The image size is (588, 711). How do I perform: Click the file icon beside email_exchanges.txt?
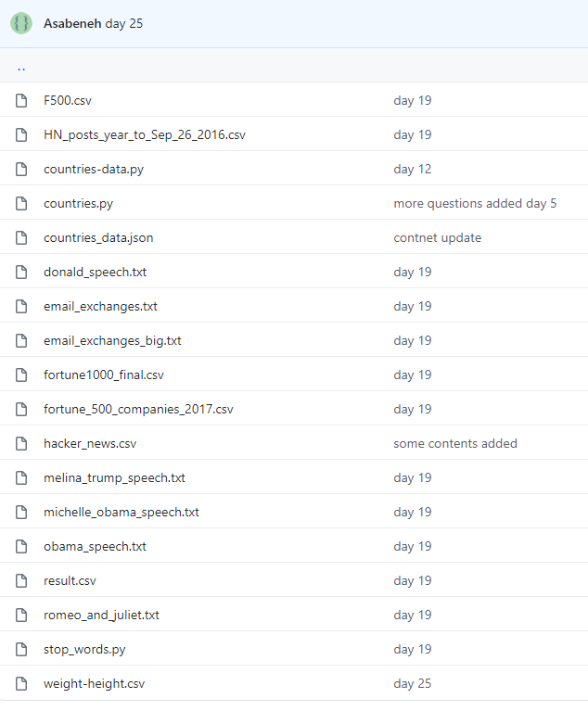(x=21, y=306)
